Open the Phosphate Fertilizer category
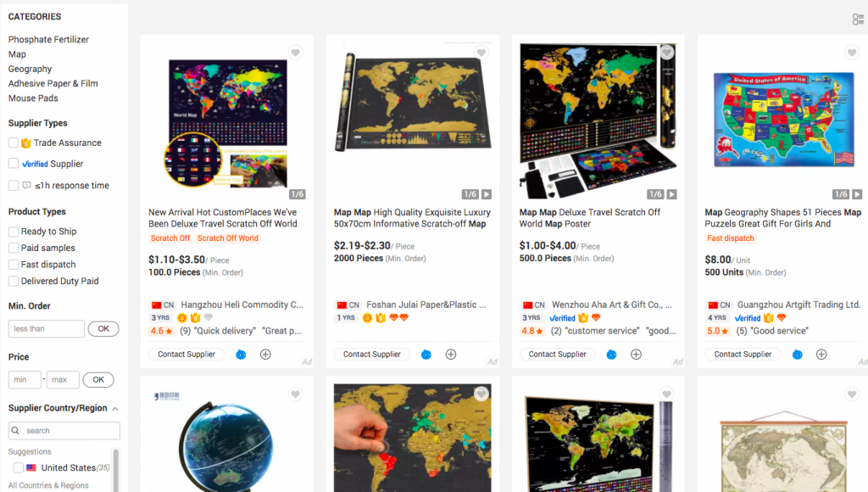This screenshot has height=492, width=868. tap(48, 39)
